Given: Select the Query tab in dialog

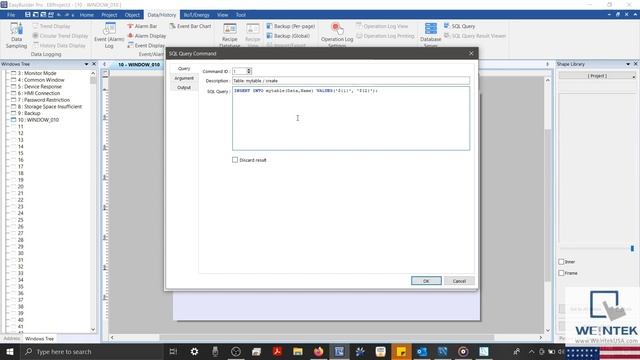Looking at the screenshot, I should (184, 69).
